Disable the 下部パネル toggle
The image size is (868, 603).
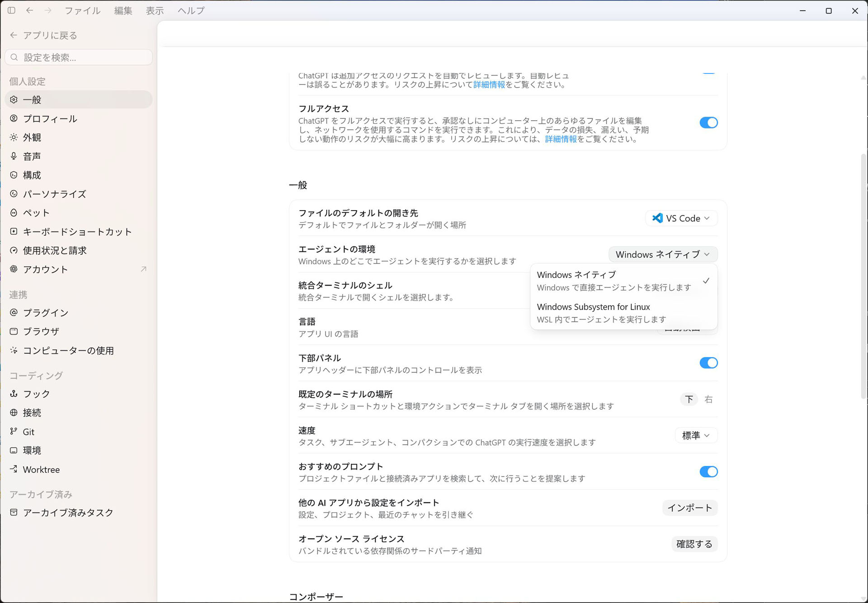708,363
